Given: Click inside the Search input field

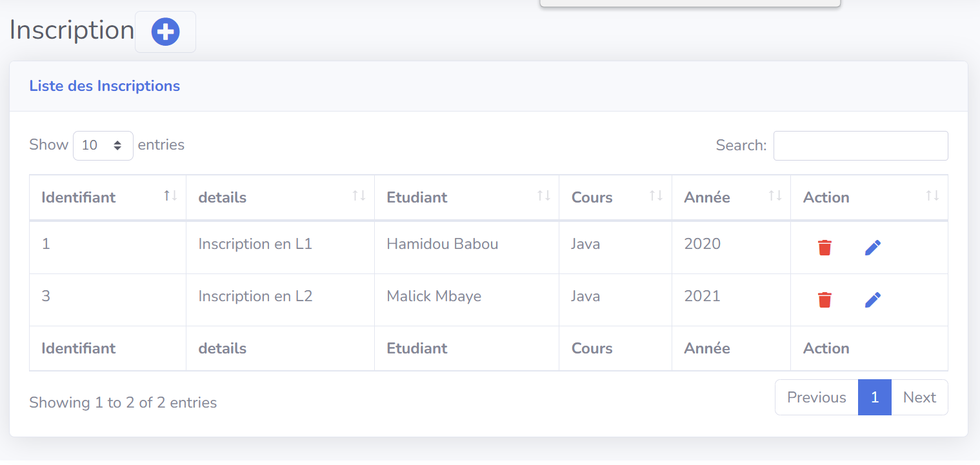Looking at the screenshot, I should (861, 145).
